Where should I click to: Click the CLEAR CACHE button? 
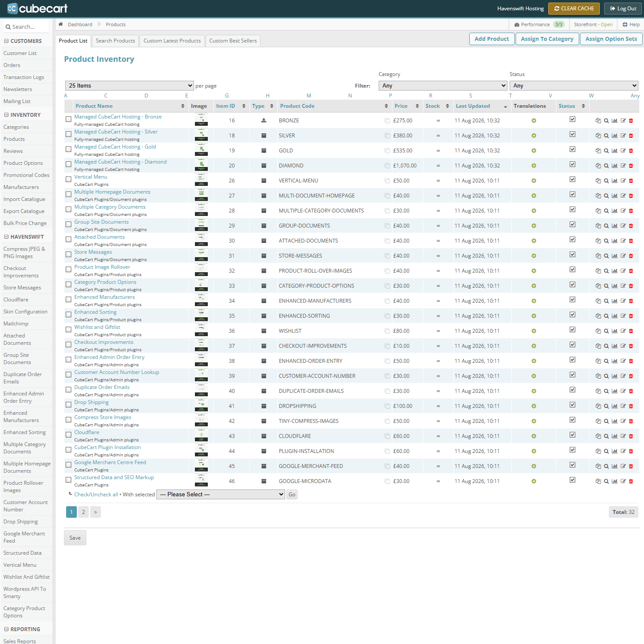(x=574, y=9)
